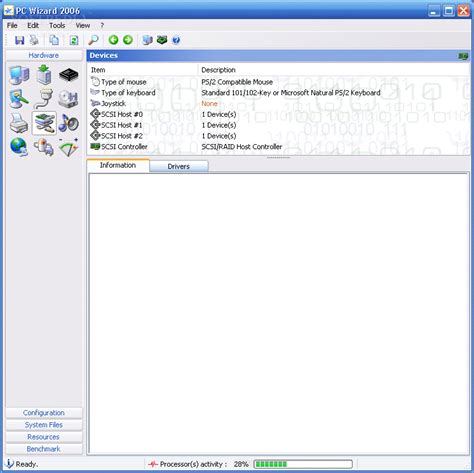474x473 pixels.
Task: Select the black Processor chip icon
Action: pyautogui.click(x=68, y=75)
